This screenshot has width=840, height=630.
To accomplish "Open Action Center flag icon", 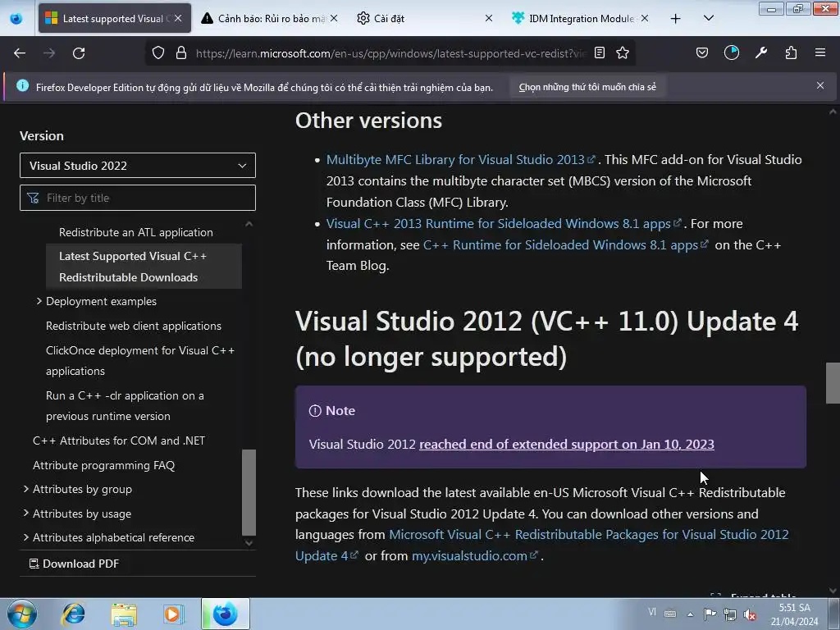I will coord(710,614).
